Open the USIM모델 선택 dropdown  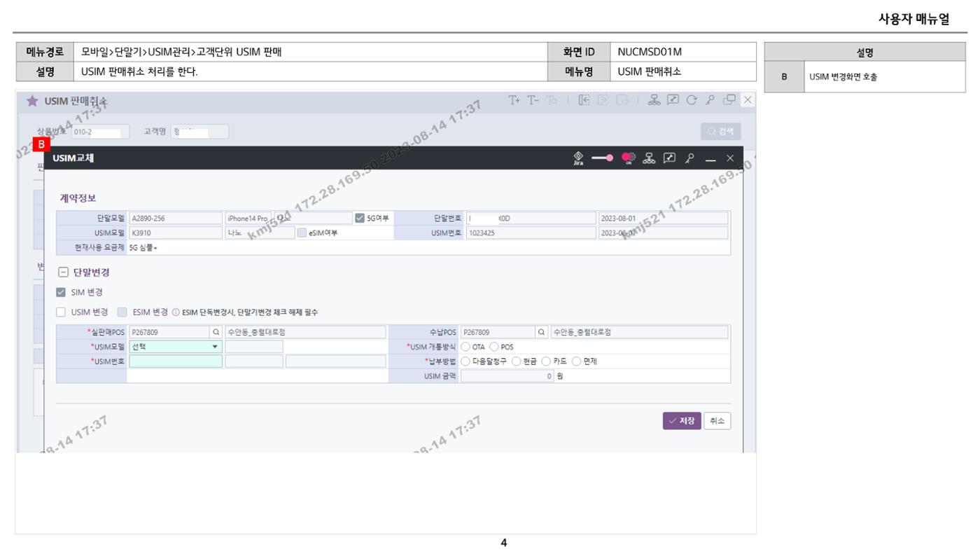coord(176,347)
